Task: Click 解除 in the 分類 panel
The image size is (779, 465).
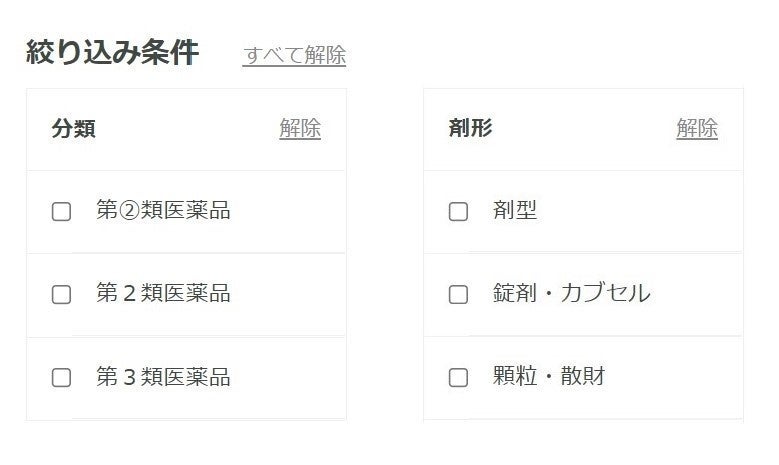Action: tap(300, 128)
